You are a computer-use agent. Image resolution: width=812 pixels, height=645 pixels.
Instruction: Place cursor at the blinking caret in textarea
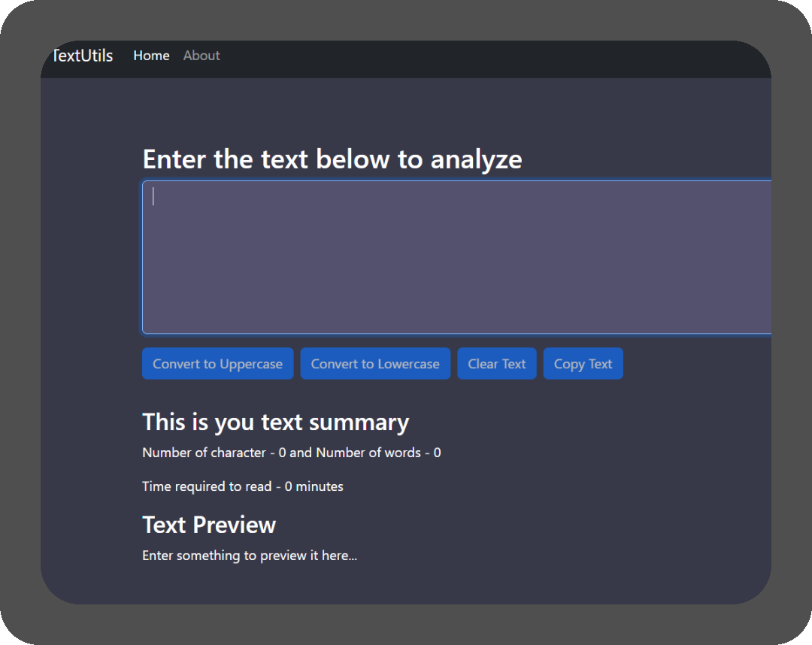coord(153,196)
